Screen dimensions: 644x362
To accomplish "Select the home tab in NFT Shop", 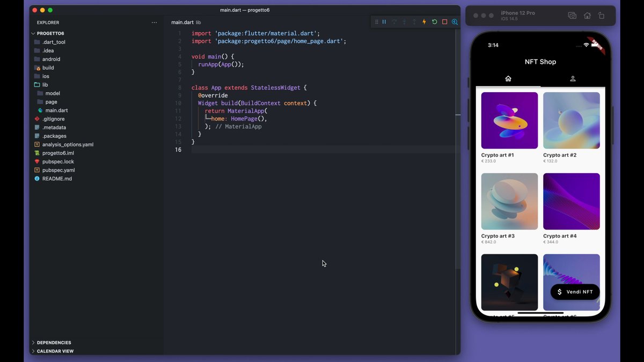I will point(508,79).
